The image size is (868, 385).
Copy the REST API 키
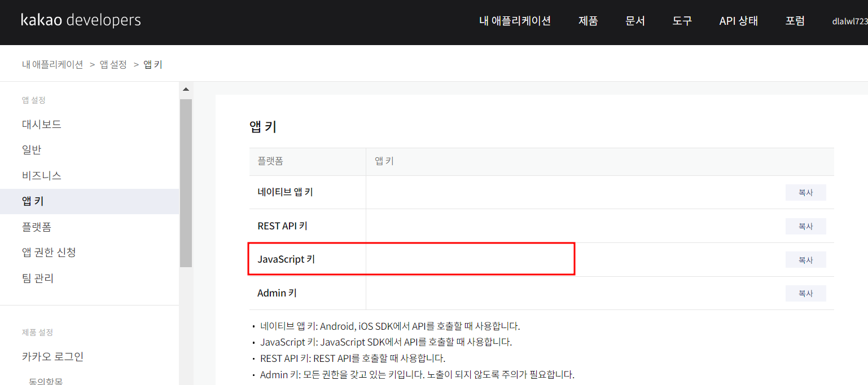tap(805, 226)
